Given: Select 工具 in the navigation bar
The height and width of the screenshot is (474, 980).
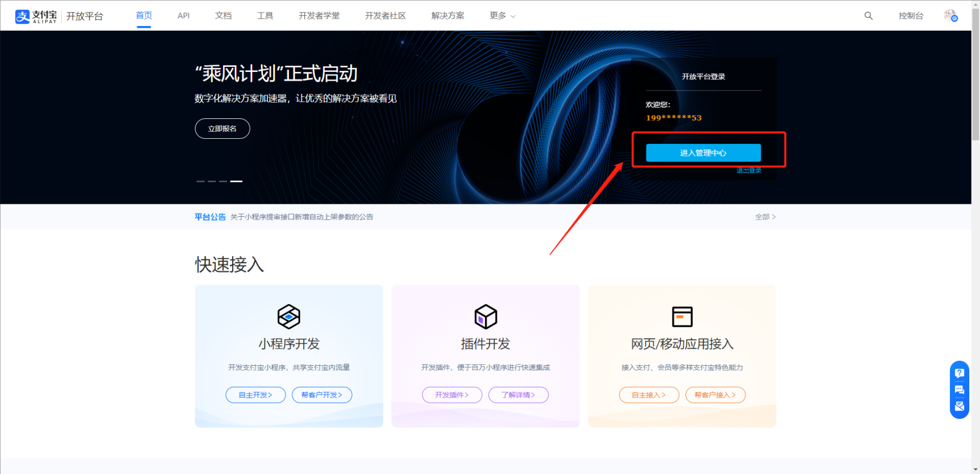Looking at the screenshot, I should pos(265,16).
